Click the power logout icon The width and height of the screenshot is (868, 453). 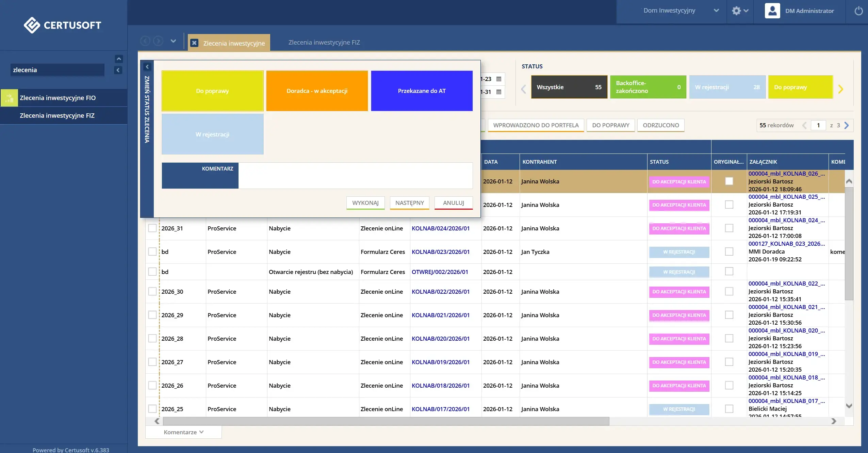coord(858,11)
